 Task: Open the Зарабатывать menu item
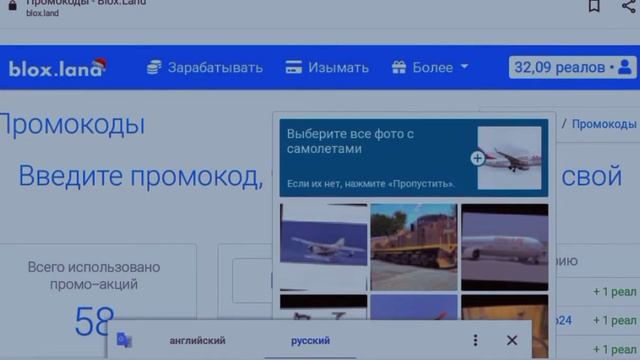pyautogui.click(x=205, y=67)
